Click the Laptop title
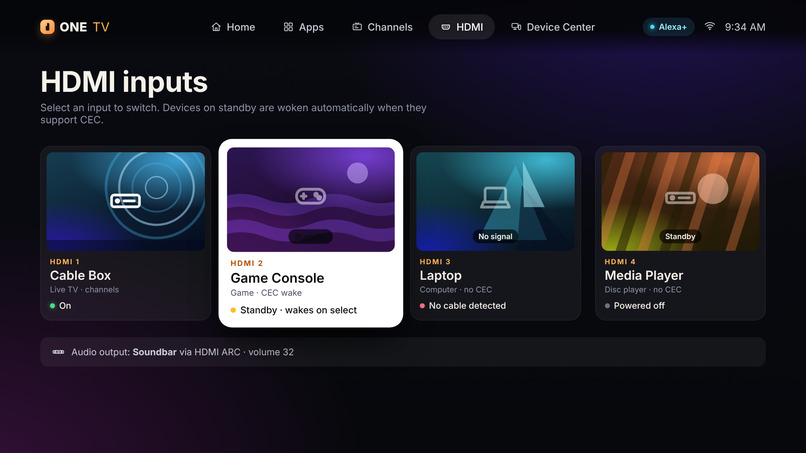The width and height of the screenshot is (806, 453). 441,276
